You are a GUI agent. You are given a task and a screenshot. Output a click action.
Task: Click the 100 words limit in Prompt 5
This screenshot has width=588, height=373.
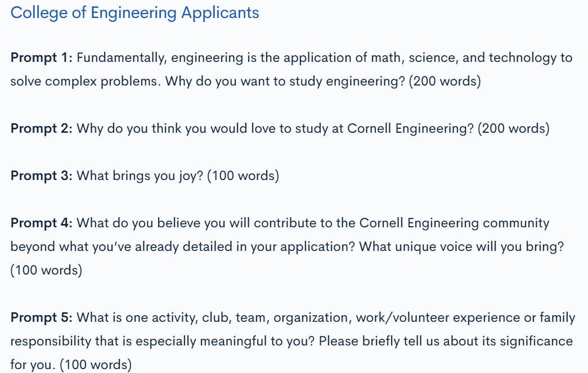click(96, 365)
